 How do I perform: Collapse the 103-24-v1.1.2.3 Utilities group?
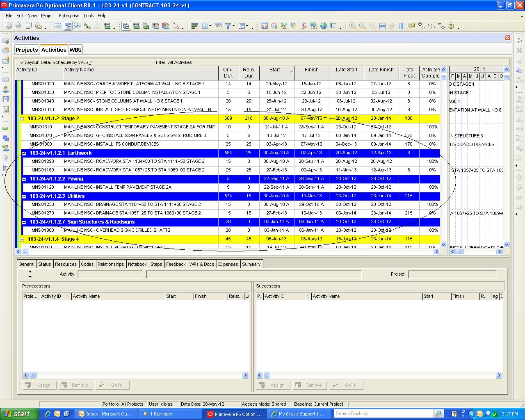tap(24, 196)
